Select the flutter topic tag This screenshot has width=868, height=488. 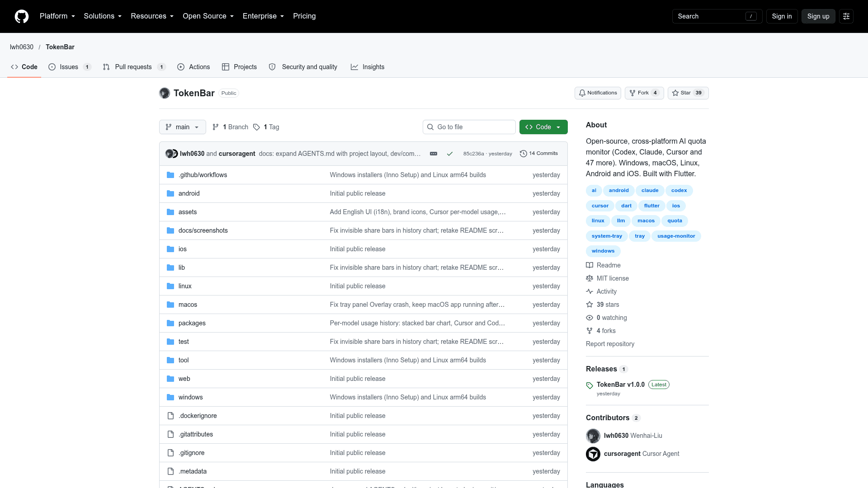[x=651, y=206]
